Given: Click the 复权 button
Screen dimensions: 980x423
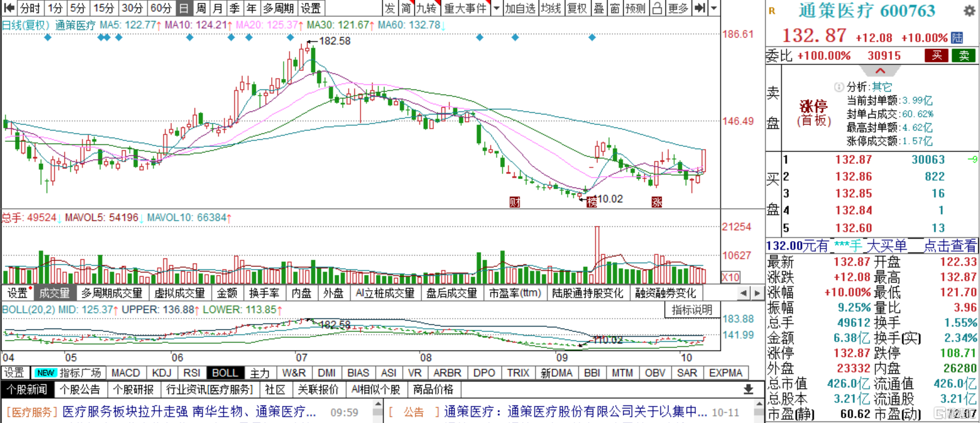Looking at the screenshot, I should [577, 8].
